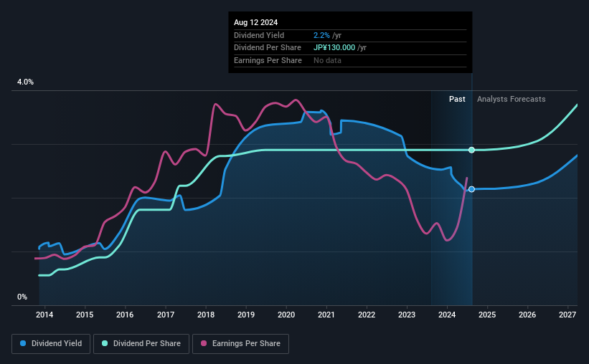Screen dimensions: 589x364
Task: Click the blue Dividend Yield legend dot
Action: [x=23, y=343]
